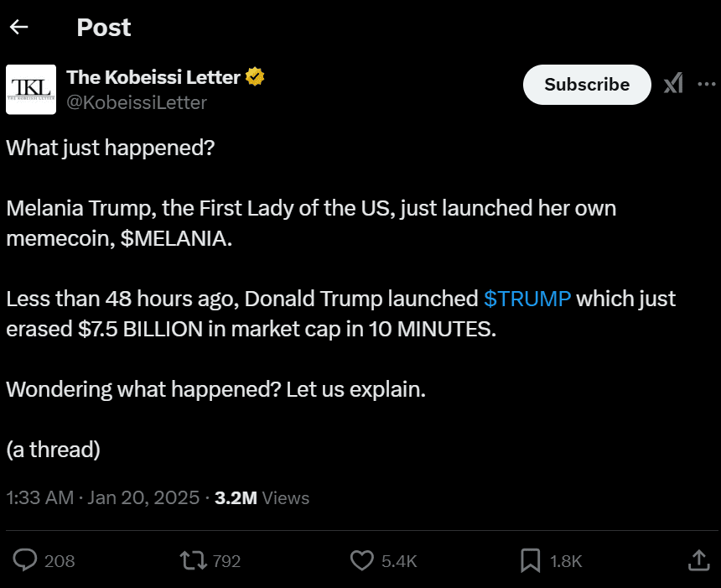Like the post with the heart icon
The height and width of the screenshot is (588, 721).
(x=360, y=559)
